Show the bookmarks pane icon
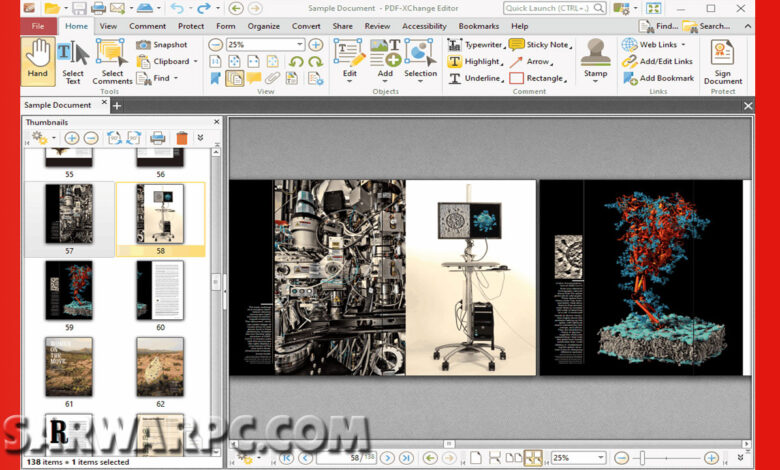Image resolution: width=780 pixels, height=470 pixels. click(x=215, y=78)
